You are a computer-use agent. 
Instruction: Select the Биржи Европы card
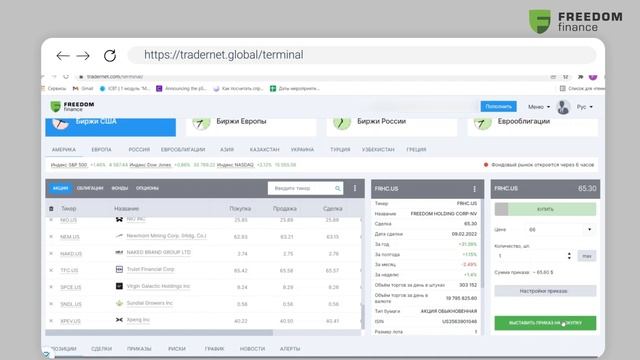point(251,127)
